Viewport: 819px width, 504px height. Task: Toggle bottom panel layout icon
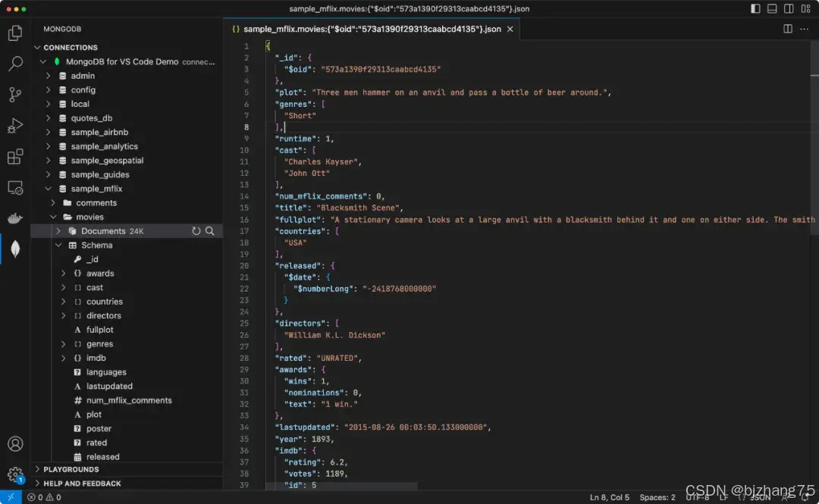pyautogui.click(x=772, y=9)
